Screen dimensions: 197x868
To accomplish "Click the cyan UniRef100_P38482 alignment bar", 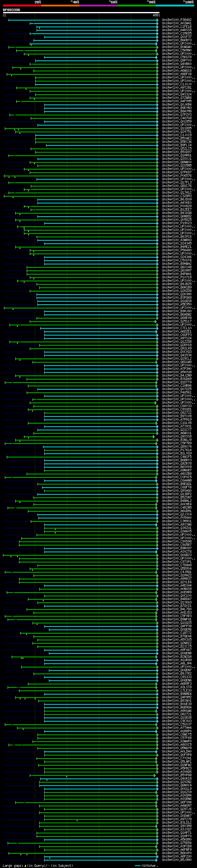I will point(83,20).
